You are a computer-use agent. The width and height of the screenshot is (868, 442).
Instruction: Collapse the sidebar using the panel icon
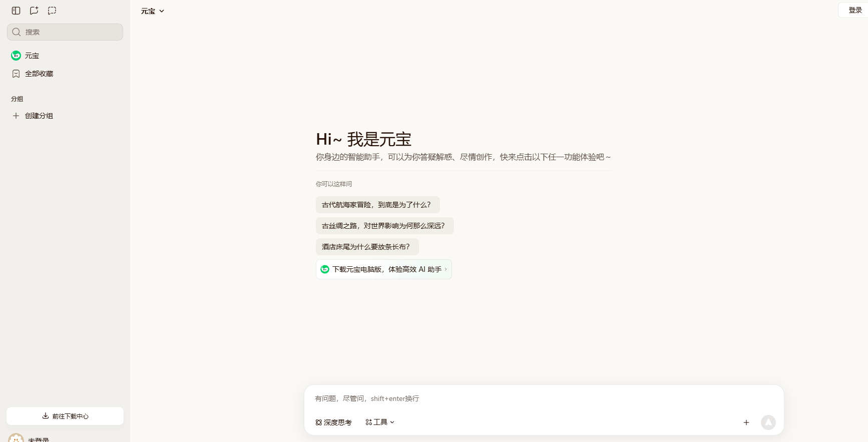point(16,11)
